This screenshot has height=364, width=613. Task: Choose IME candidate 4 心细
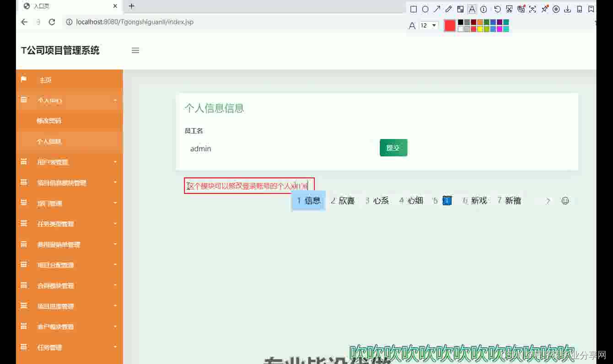411,201
